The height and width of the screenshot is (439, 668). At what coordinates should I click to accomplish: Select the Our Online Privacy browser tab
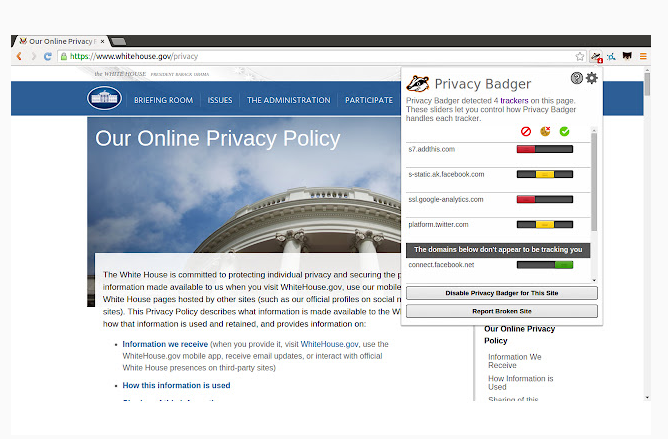[62, 41]
